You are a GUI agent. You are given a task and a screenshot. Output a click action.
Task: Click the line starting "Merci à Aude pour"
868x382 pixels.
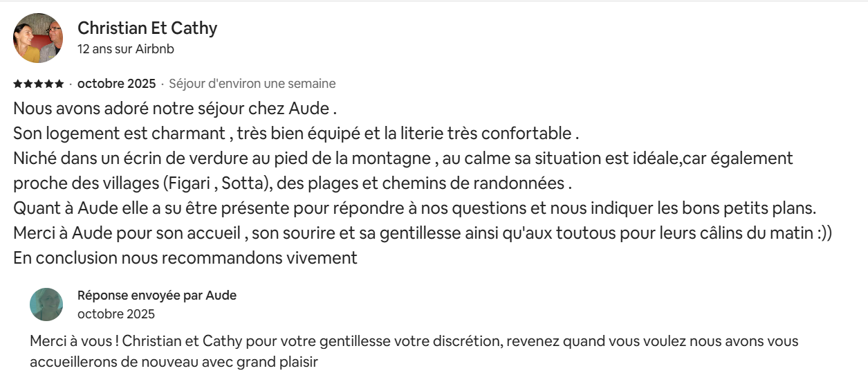point(422,233)
